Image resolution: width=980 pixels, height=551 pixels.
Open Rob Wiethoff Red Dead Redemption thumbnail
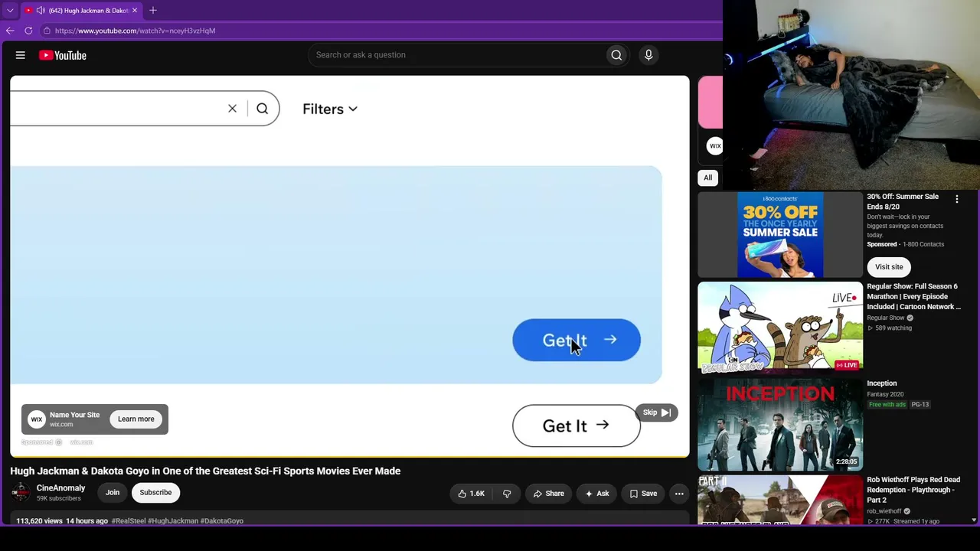click(780, 500)
